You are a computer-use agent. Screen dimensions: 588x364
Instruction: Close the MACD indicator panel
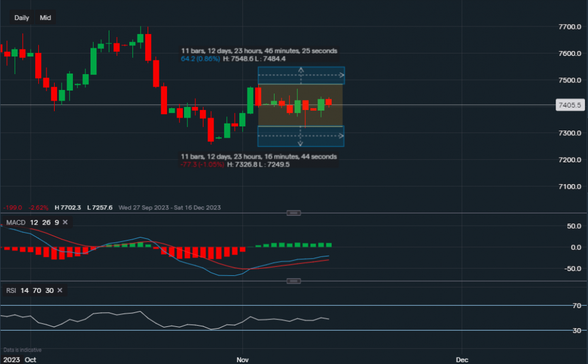click(65, 222)
